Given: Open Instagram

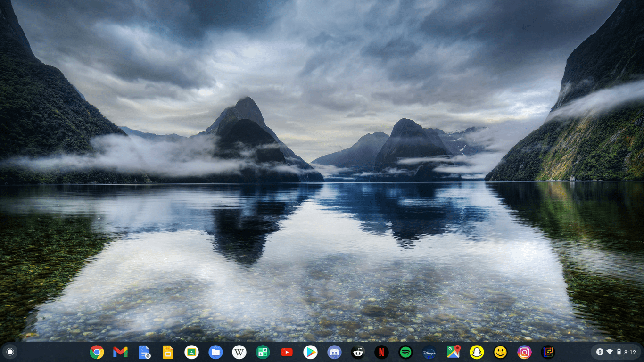Looking at the screenshot, I should pyautogui.click(x=523, y=352).
